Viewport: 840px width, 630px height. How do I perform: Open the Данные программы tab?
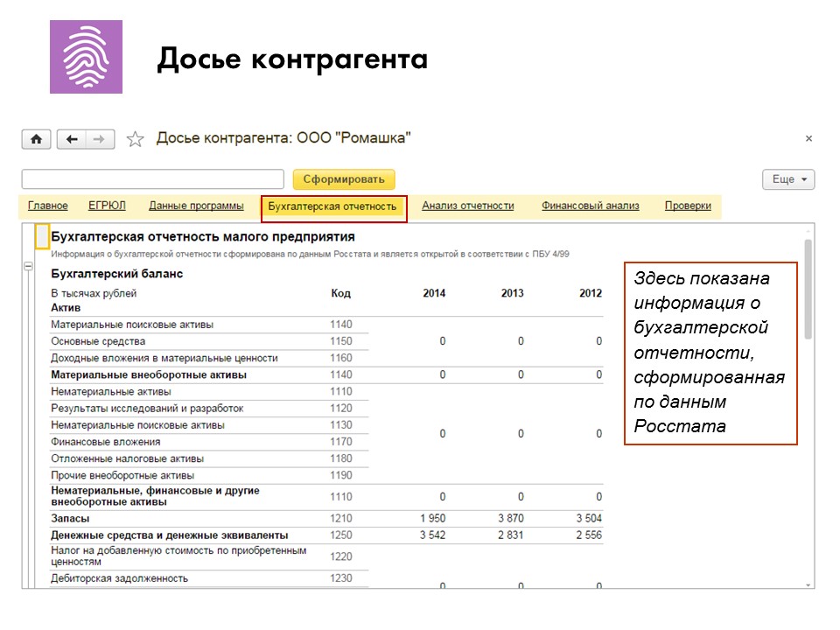[x=196, y=206]
